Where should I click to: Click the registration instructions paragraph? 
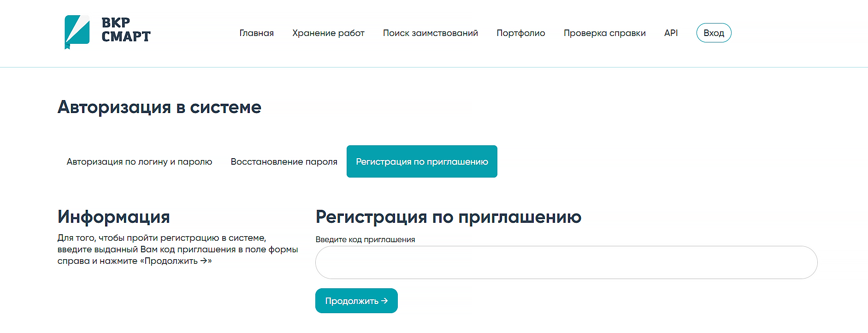[177, 250]
